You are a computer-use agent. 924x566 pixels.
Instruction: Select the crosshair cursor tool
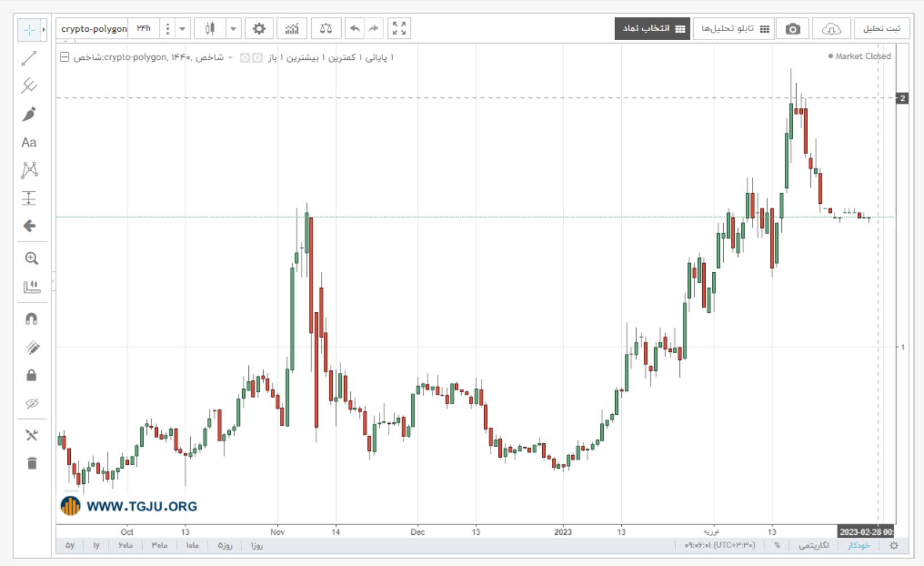tap(29, 29)
